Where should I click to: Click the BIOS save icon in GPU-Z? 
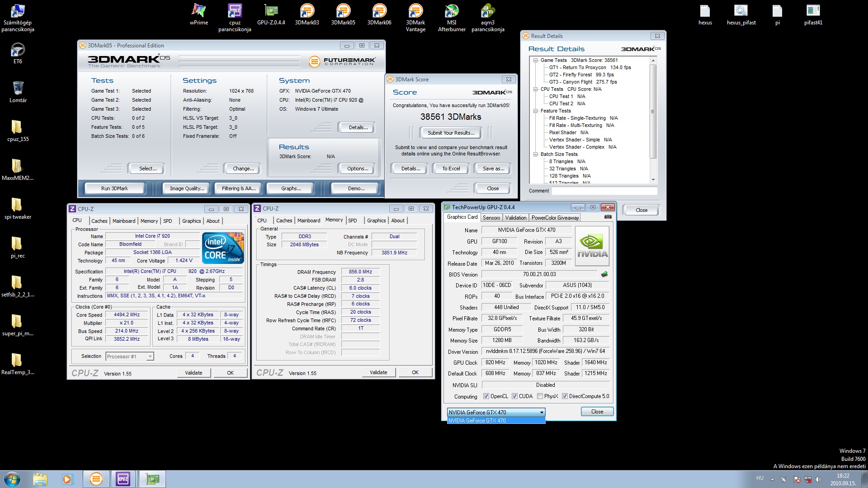[604, 274]
